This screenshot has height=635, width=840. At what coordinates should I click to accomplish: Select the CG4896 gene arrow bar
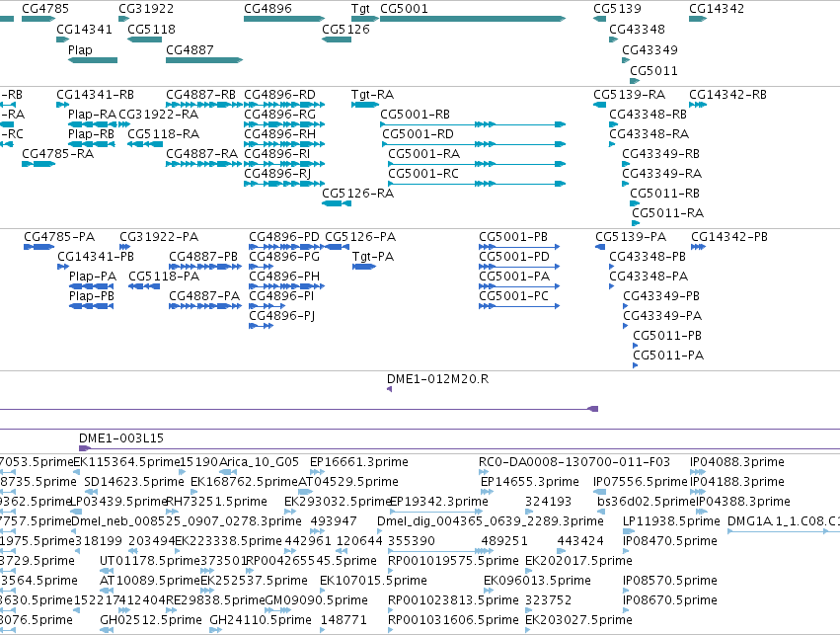(x=284, y=19)
